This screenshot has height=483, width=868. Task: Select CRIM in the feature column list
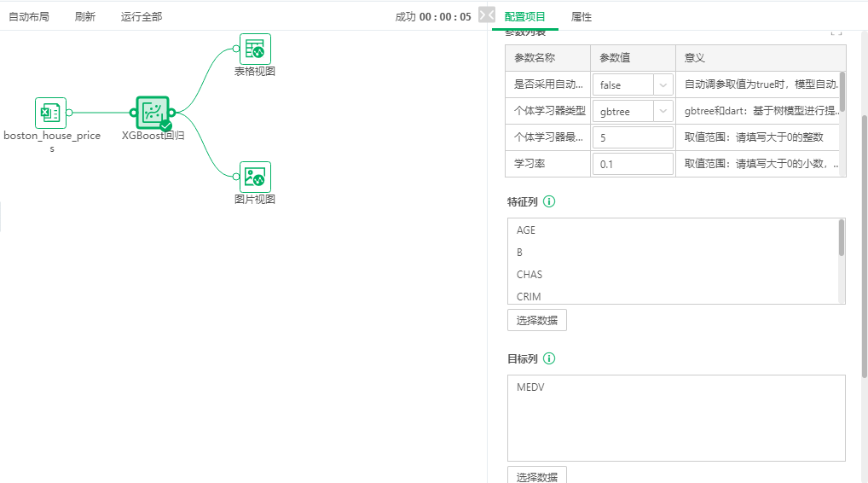coord(529,296)
